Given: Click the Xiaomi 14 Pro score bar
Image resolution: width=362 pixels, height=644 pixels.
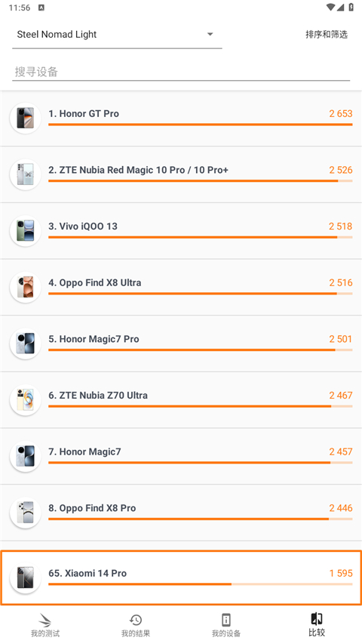Looking at the screenshot, I should tap(201, 584).
